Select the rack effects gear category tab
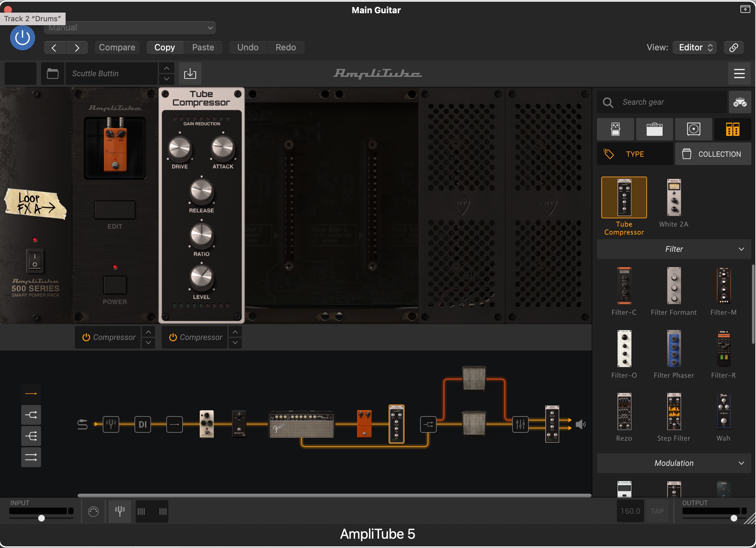The image size is (756, 548). (732, 129)
